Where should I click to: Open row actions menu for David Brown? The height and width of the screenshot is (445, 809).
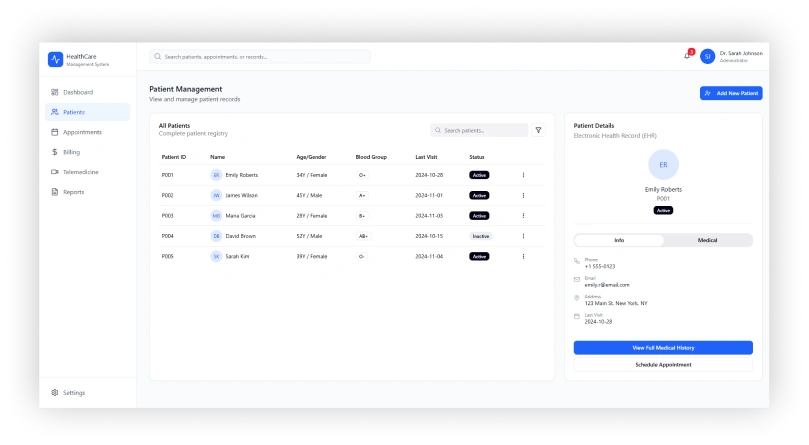[523, 236]
